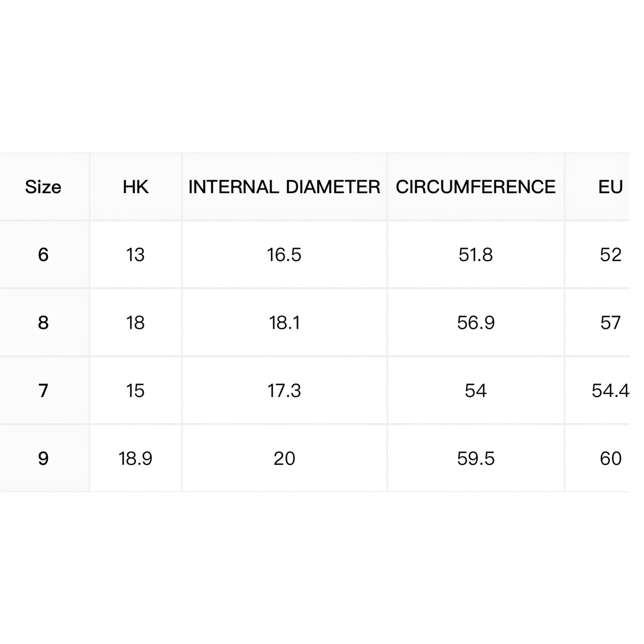Image resolution: width=644 pixels, height=644 pixels.
Task: Click internal diameter value 18.1
Action: pyautogui.click(x=284, y=323)
